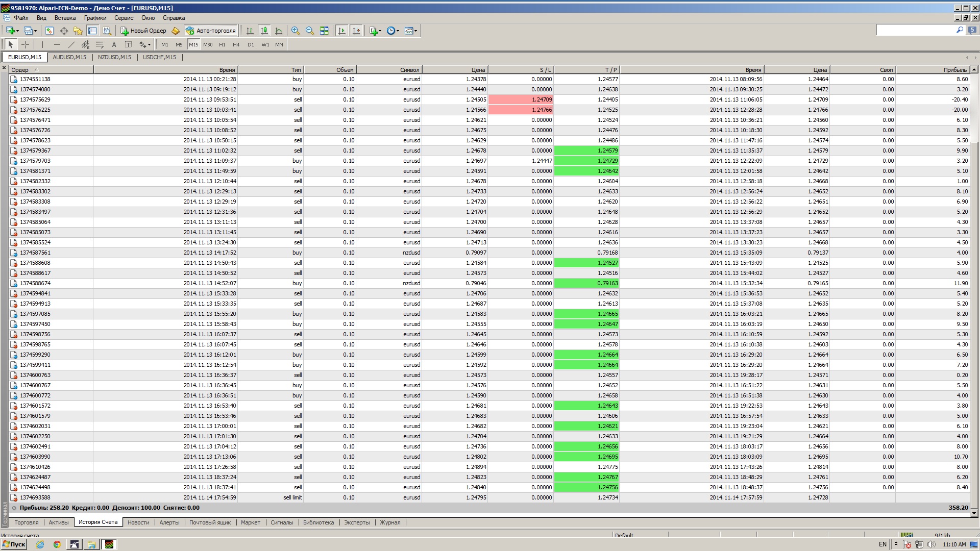Open the Strategy Tester
The image size is (980, 551).
(x=107, y=31)
